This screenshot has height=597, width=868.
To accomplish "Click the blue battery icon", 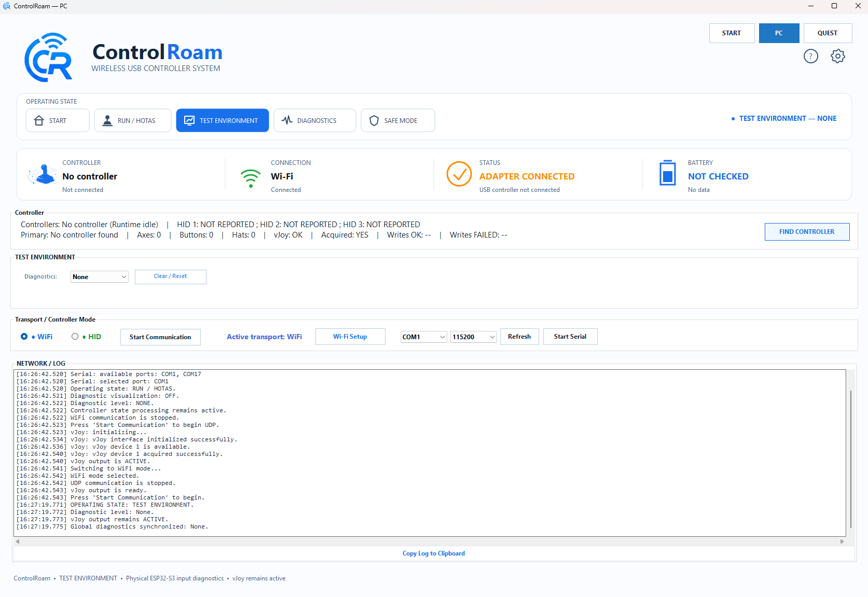I will (x=667, y=173).
